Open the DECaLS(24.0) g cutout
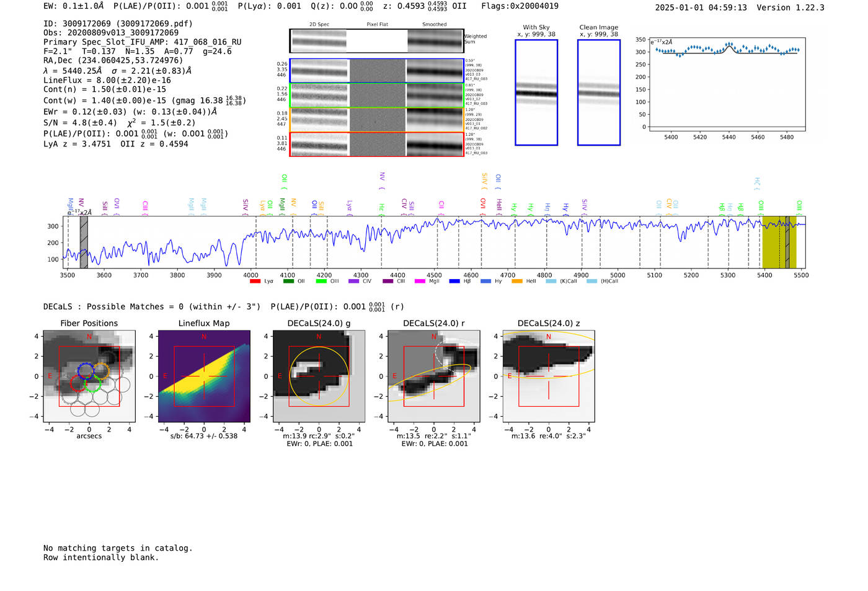Image resolution: width=868 pixels, height=591 pixels. pyautogui.click(x=319, y=376)
